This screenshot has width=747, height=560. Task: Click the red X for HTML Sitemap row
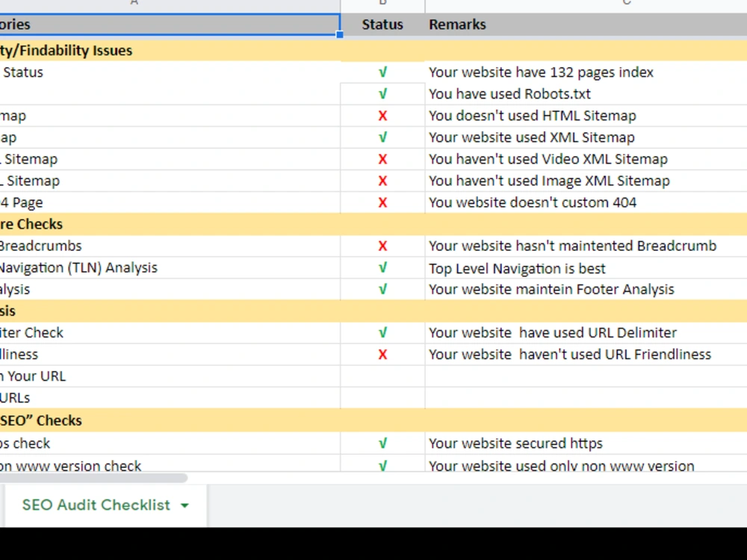click(x=382, y=116)
